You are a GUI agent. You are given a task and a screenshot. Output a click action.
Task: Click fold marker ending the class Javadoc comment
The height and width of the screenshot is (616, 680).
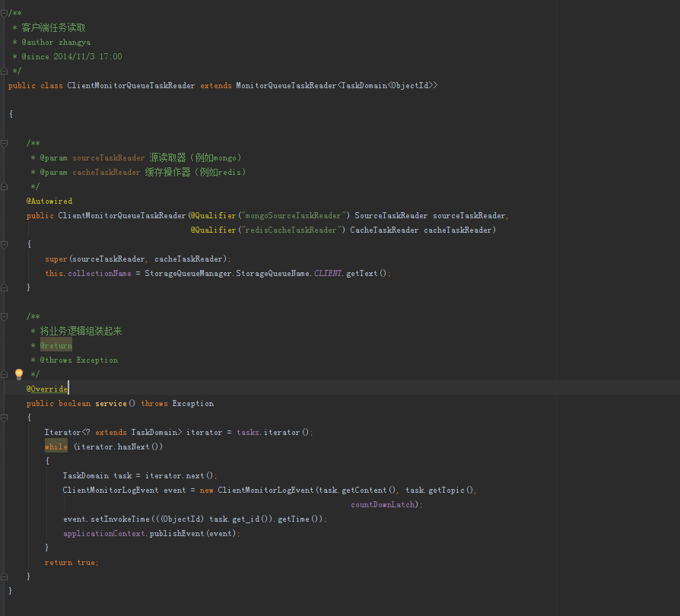pyautogui.click(x=4, y=71)
